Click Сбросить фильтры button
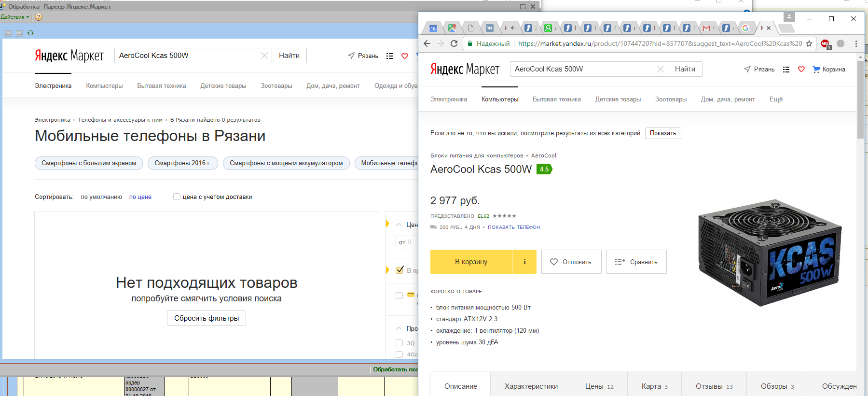This screenshot has height=396, width=868. (x=207, y=318)
